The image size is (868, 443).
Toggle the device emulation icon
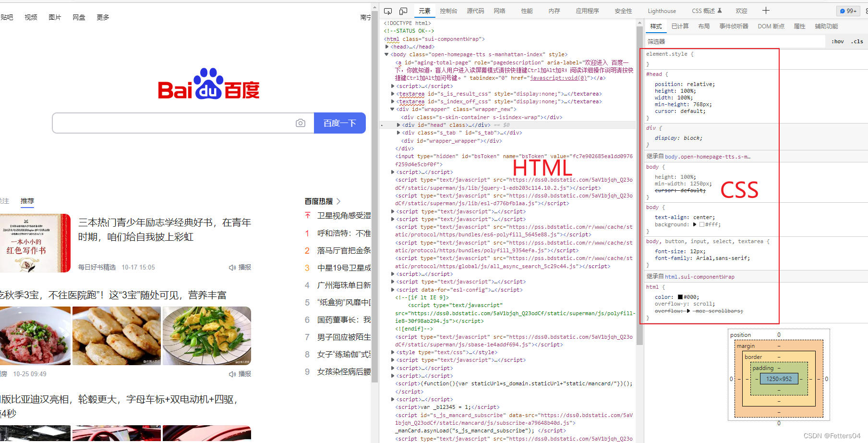coord(403,11)
